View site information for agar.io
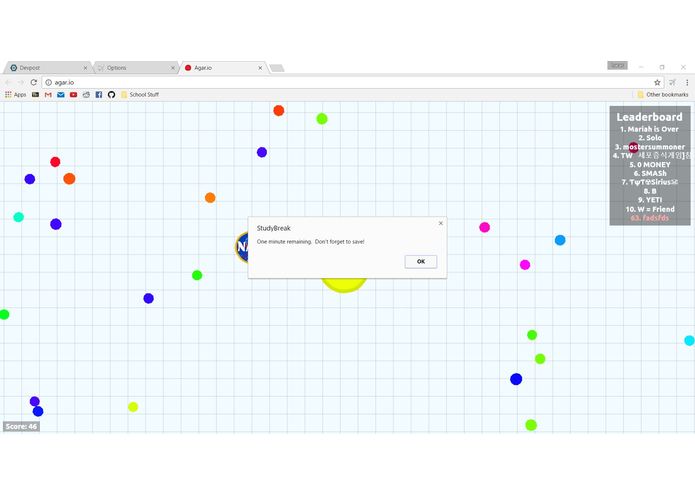The image size is (695, 494). click(x=49, y=82)
